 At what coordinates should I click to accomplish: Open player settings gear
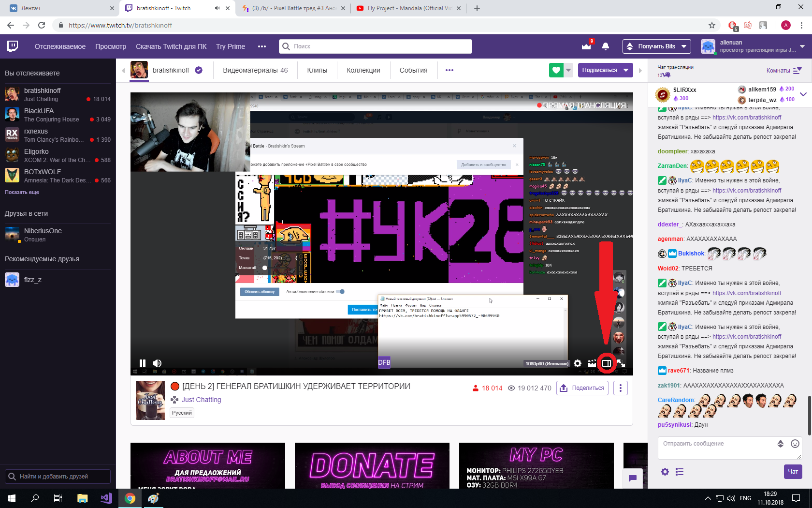coord(578,363)
